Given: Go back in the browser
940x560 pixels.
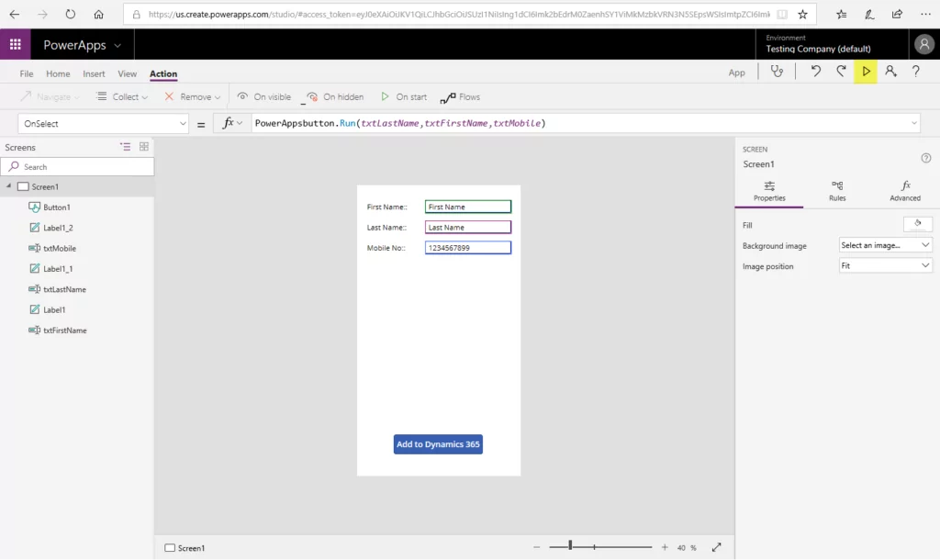Looking at the screenshot, I should click(15, 15).
